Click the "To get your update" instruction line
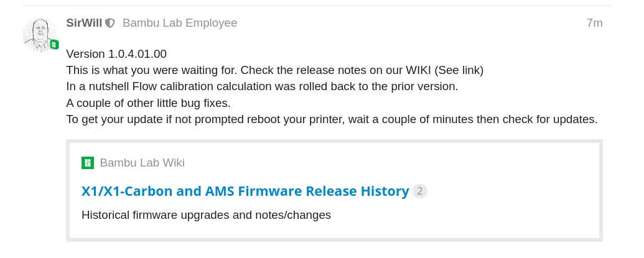 tap(156, 119)
